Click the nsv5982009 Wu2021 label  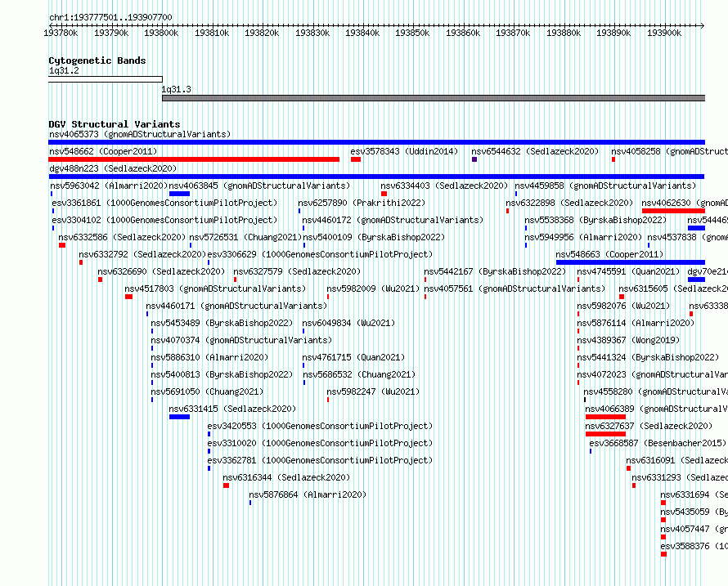pos(373,289)
